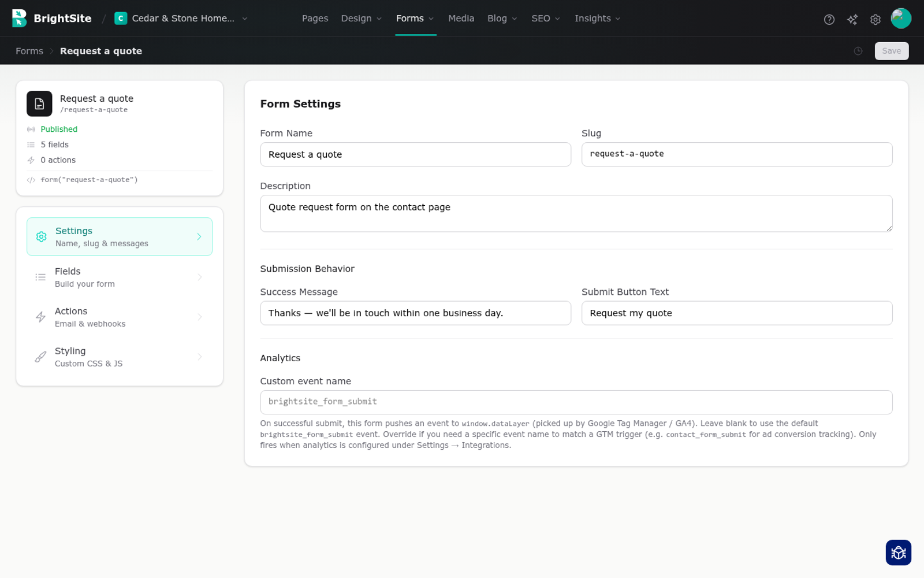Click the "Request a quote" breadcrumb title
Screen dimensions: 924x578
[x=101, y=51]
